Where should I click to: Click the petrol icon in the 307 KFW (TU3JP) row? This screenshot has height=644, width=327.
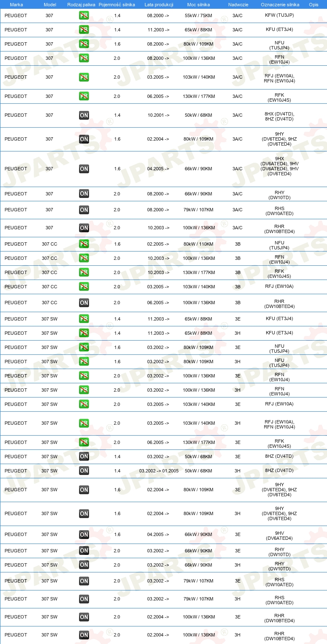tap(84, 15)
